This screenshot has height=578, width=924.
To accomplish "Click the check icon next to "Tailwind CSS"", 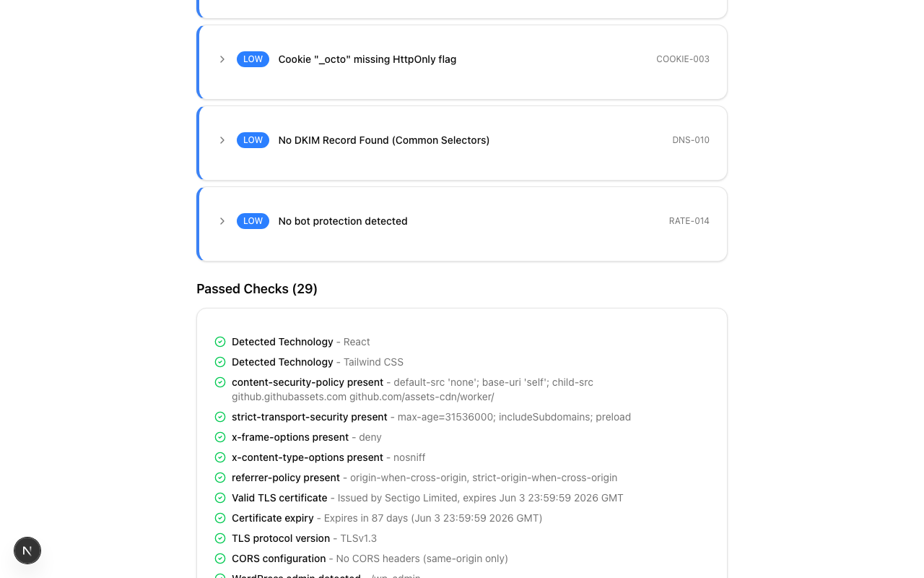I will coord(220,362).
